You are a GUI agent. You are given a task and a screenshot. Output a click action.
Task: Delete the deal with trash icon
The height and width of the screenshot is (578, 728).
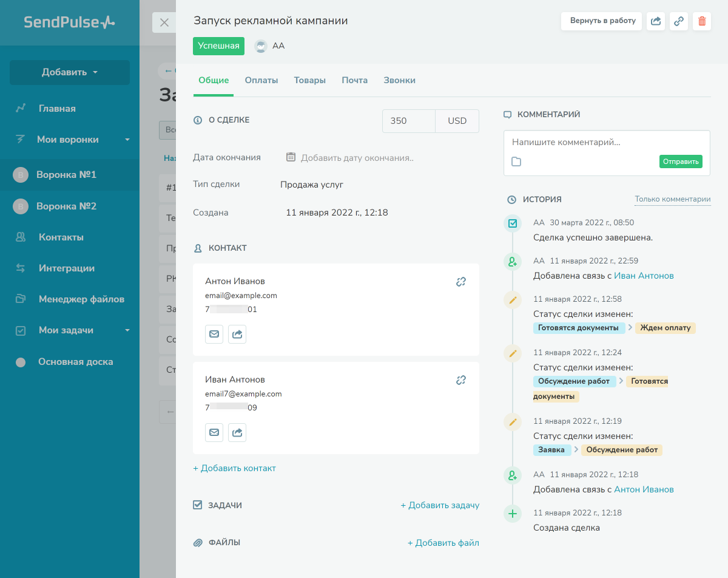702,21
